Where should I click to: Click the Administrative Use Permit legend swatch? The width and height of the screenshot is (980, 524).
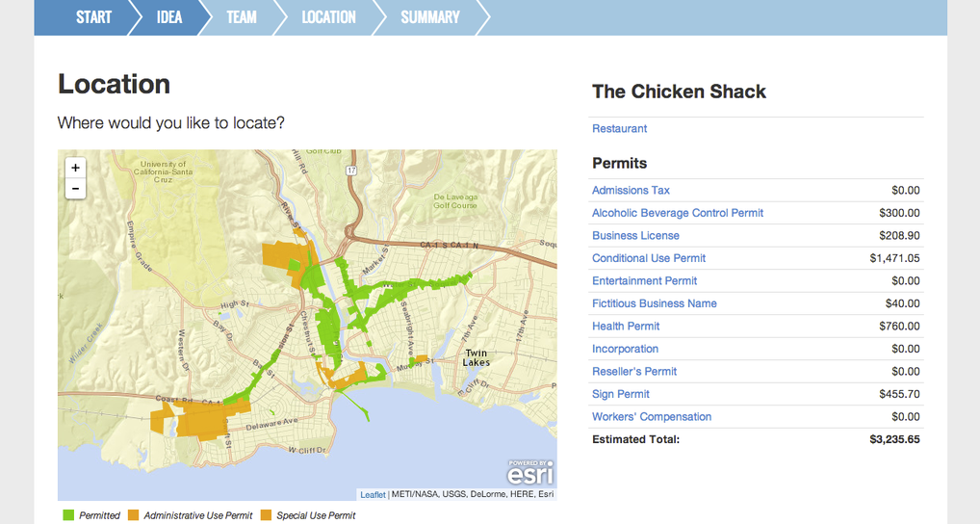(x=133, y=515)
